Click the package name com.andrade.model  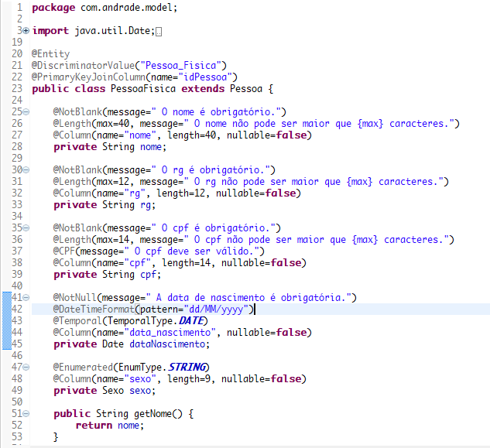(127, 8)
